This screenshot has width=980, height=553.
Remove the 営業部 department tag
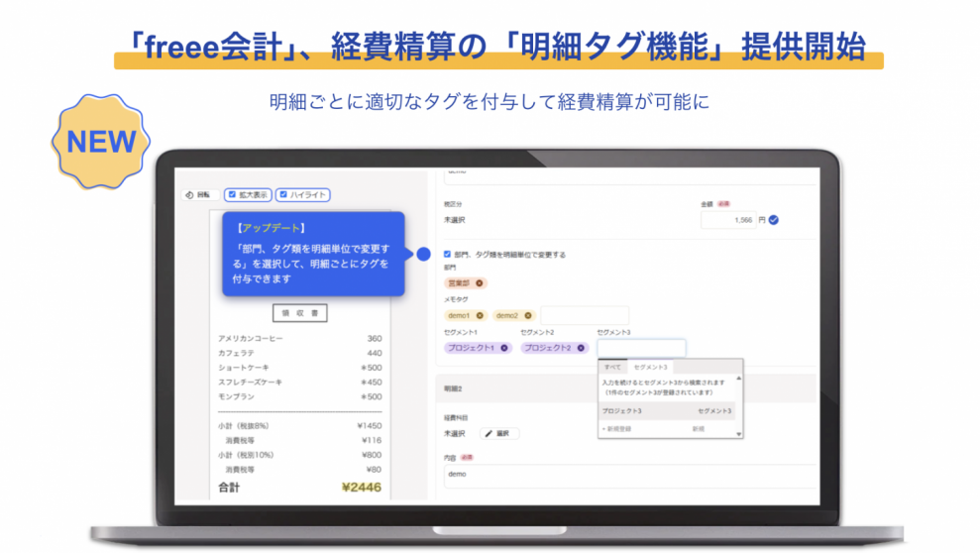point(481,282)
